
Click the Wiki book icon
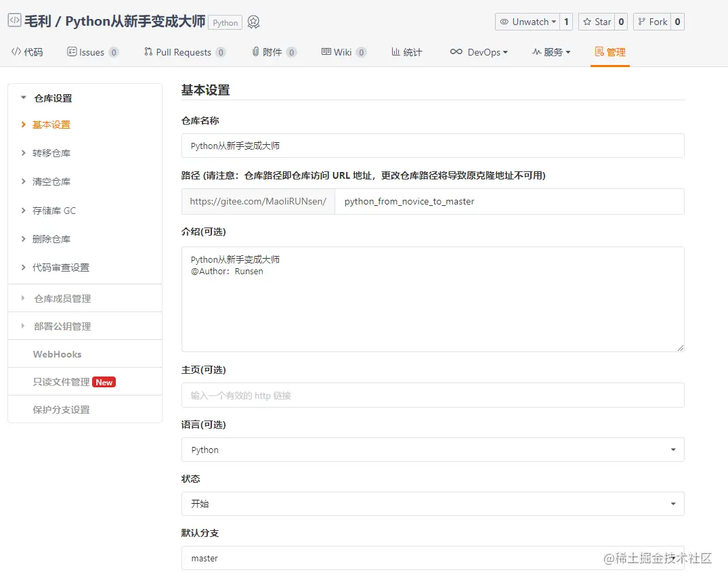pyautogui.click(x=326, y=51)
